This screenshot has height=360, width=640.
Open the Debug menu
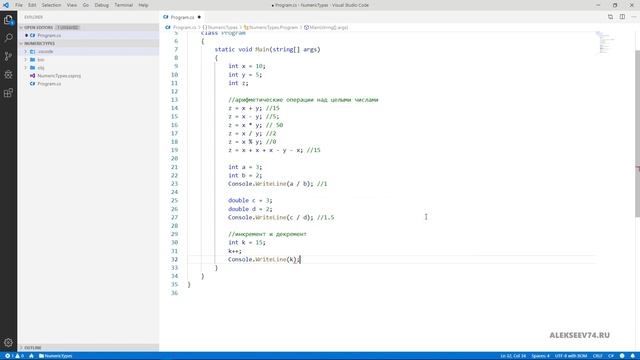click(102, 5)
